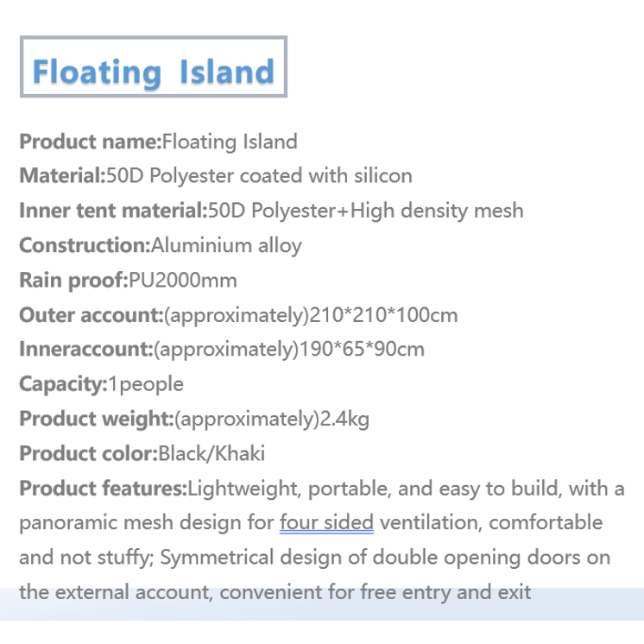Click the 'Construction:' label

point(85,245)
